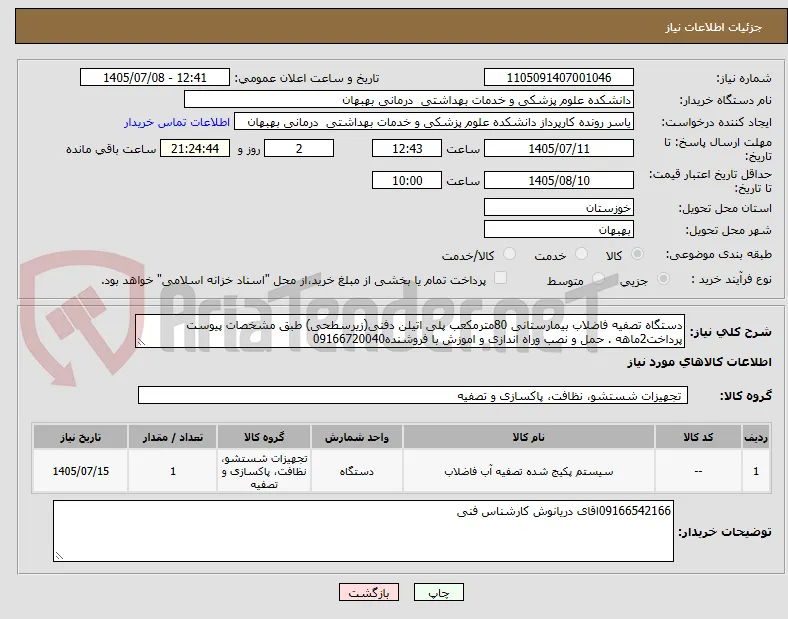
Task: Click the کد کالا column header
Action: tap(698, 437)
